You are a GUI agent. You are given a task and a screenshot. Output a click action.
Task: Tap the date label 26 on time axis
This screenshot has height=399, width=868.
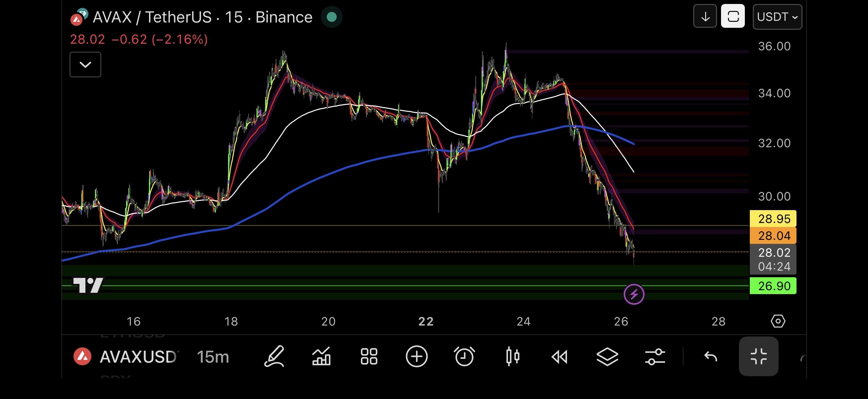tap(621, 321)
